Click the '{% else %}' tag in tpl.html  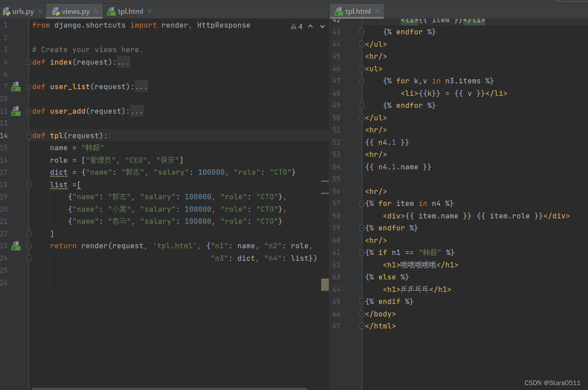coord(387,277)
